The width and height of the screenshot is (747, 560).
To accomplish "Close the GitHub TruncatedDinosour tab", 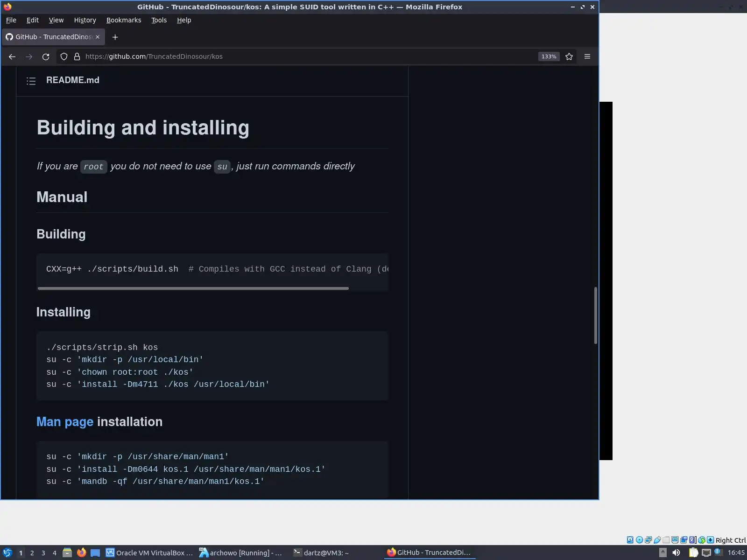I will (x=98, y=37).
